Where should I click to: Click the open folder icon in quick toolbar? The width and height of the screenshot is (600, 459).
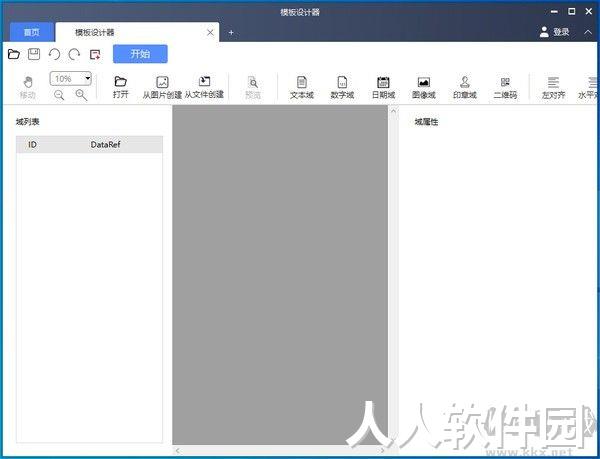[x=14, y=54]
